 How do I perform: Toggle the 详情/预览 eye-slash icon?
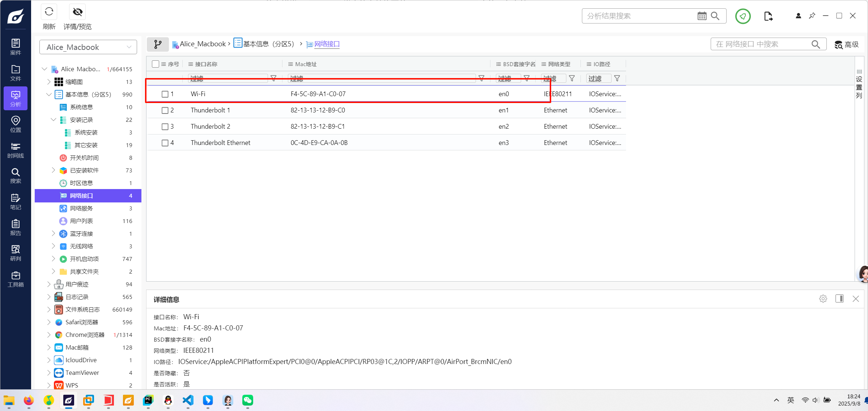click(77, 12)
